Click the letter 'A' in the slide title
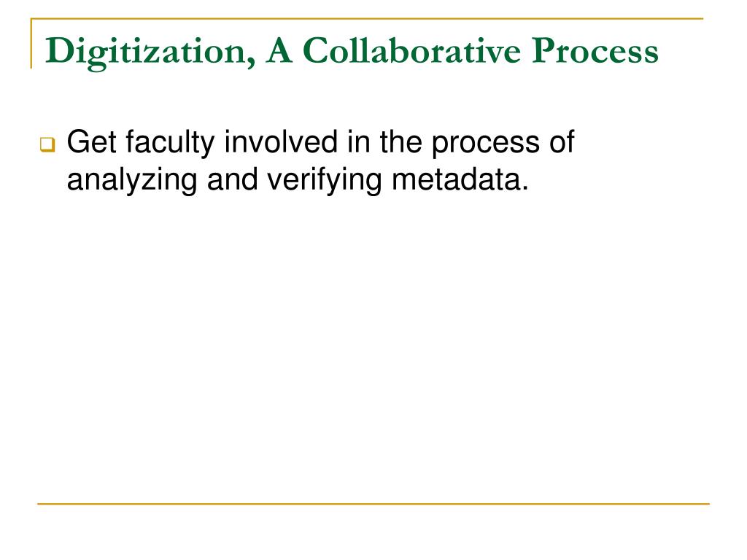This screenshot has width=747, height=560. [279, 50]
